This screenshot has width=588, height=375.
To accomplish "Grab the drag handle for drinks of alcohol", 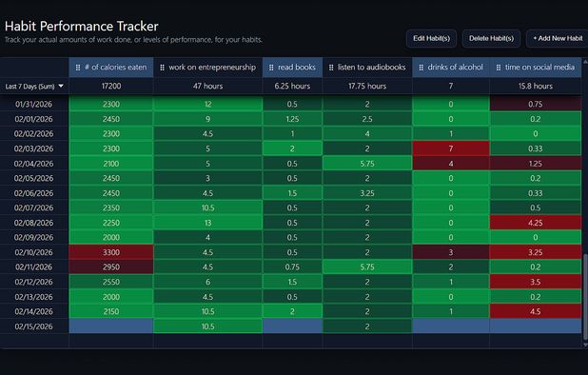I will point(421,68).
